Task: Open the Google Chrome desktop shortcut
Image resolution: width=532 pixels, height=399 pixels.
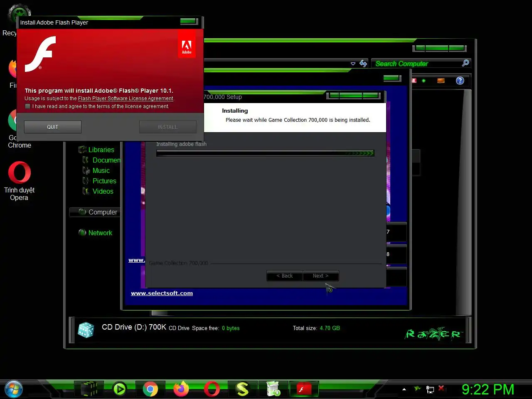Action: tap(19, 129)
